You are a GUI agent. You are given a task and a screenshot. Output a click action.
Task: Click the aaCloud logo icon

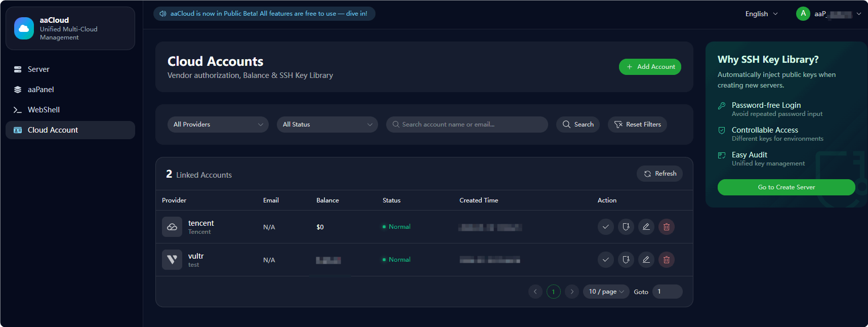pyautogui.click(x=24, y=28)
